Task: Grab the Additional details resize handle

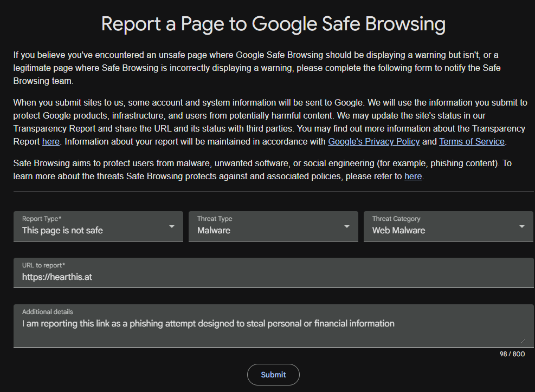Action: [523, 341]
